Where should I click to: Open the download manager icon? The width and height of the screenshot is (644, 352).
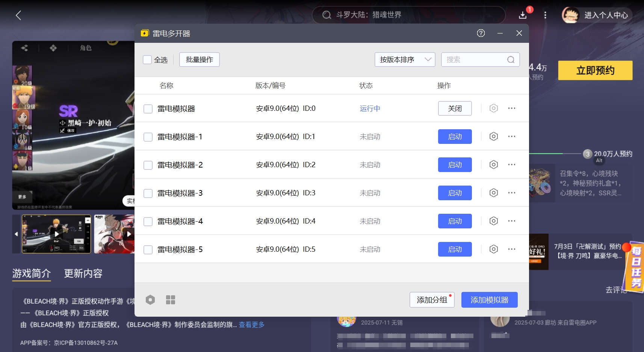523,15
